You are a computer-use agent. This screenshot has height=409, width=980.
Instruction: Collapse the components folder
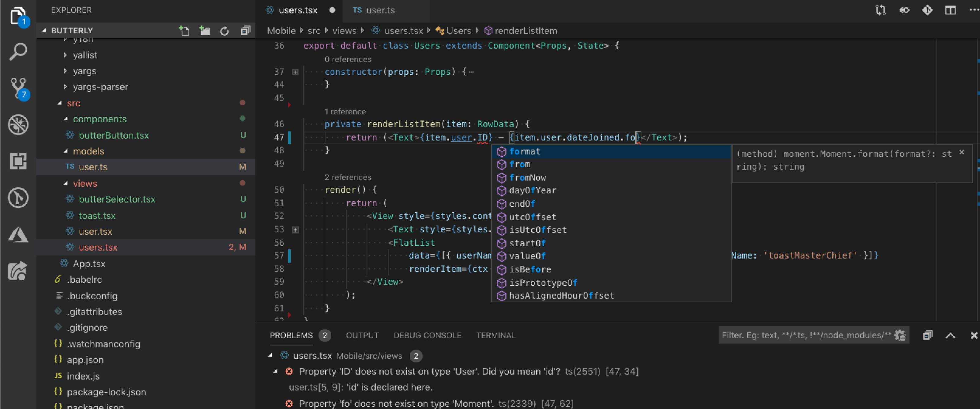tap(66, 119)
